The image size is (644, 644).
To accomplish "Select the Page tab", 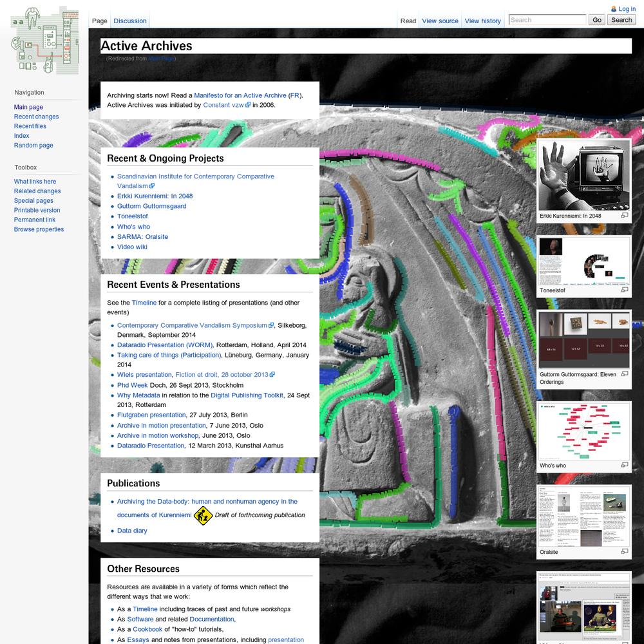I will [99, 21].
